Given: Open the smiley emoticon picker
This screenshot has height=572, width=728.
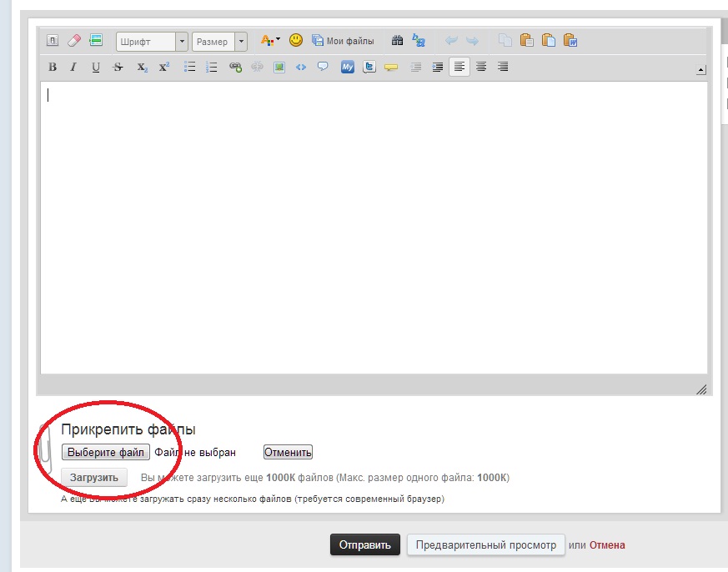Looking at the screenshot, I should [296, 41].
